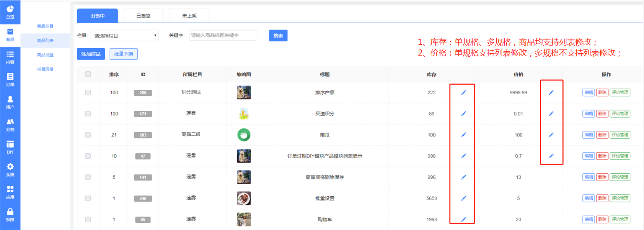Edit stock pencil for 批量设置 row
Image resolution: width=644 pixels, height=230 pixels.
point(463,198)
